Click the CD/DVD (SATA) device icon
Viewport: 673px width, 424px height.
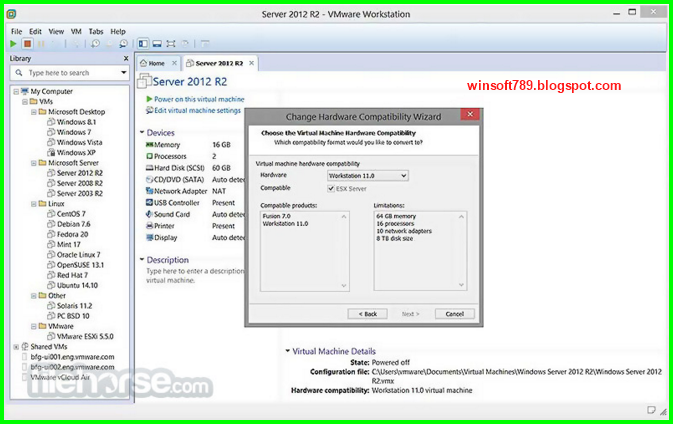(149, 179)
